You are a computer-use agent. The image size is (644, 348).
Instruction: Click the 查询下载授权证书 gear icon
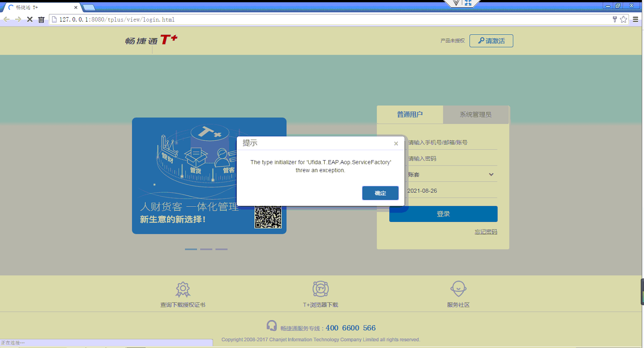183,289
